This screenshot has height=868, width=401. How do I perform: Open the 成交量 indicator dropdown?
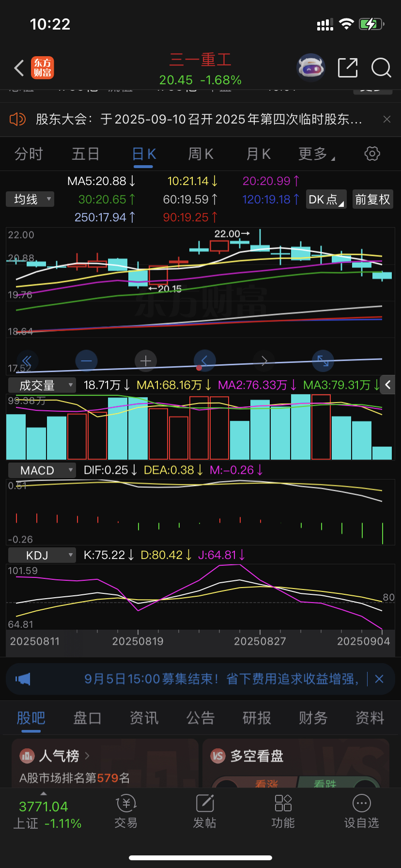coord(42,385)
